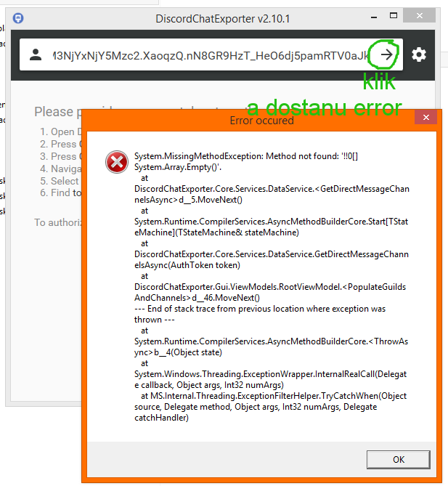The height and width of the screenshot is (486, 448).
Task: Click the token input field
Action: pyautogui.click(x=211, y=55)
